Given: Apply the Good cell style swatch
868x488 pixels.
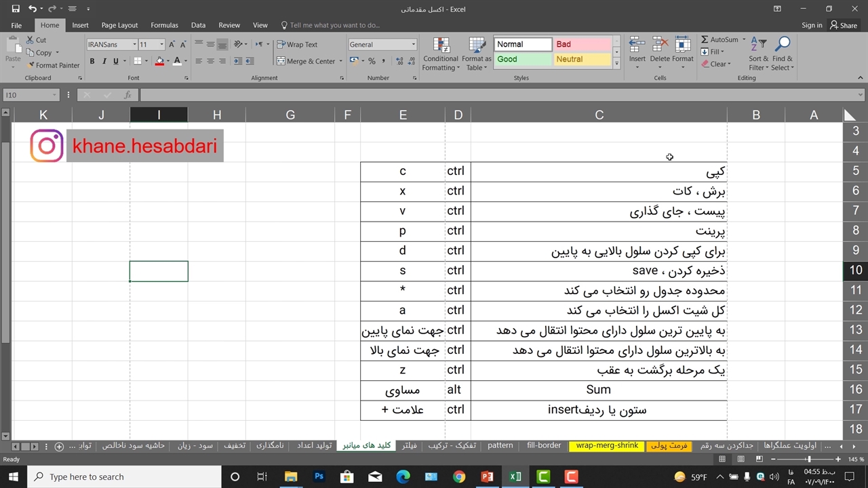Looking at the screenshot, I should tap(522, 60).
